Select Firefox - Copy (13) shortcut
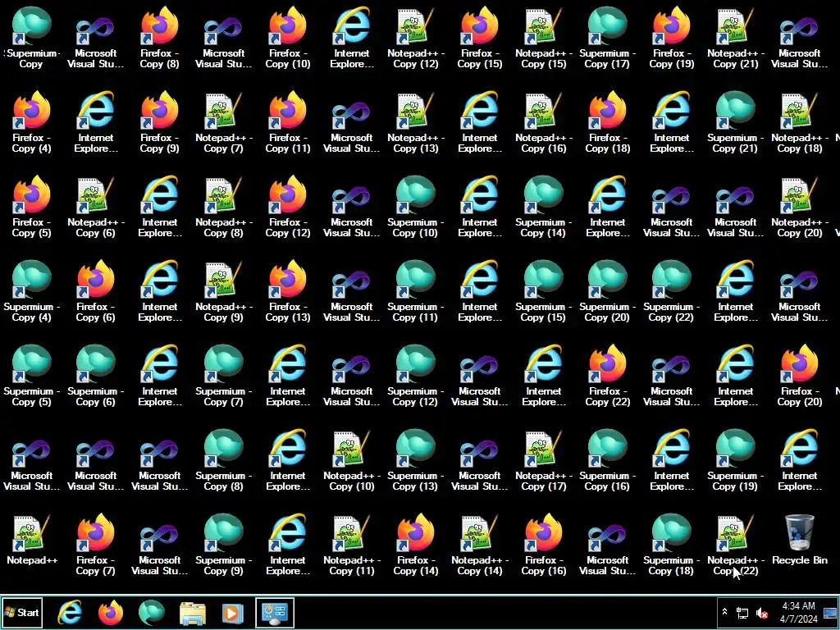 (288, 291)
